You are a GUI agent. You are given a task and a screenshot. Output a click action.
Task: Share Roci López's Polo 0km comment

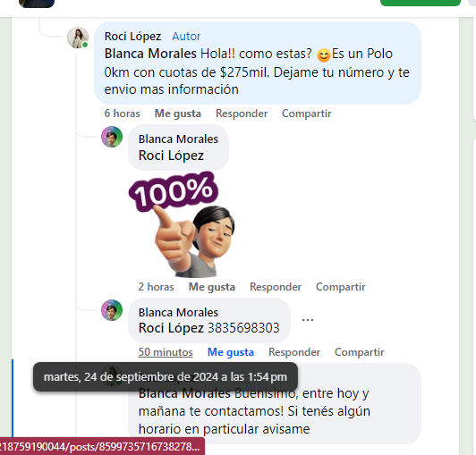tap(307, 114)
